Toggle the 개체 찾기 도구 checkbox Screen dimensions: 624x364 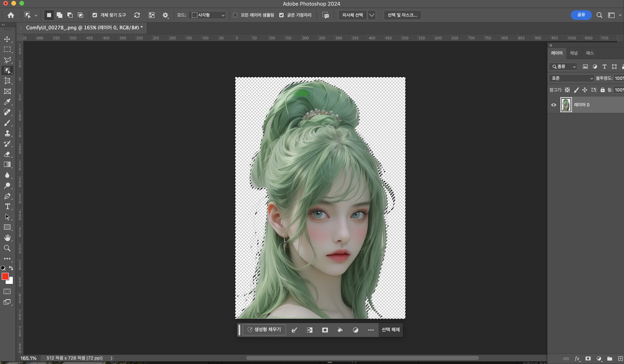coord(95,15)
